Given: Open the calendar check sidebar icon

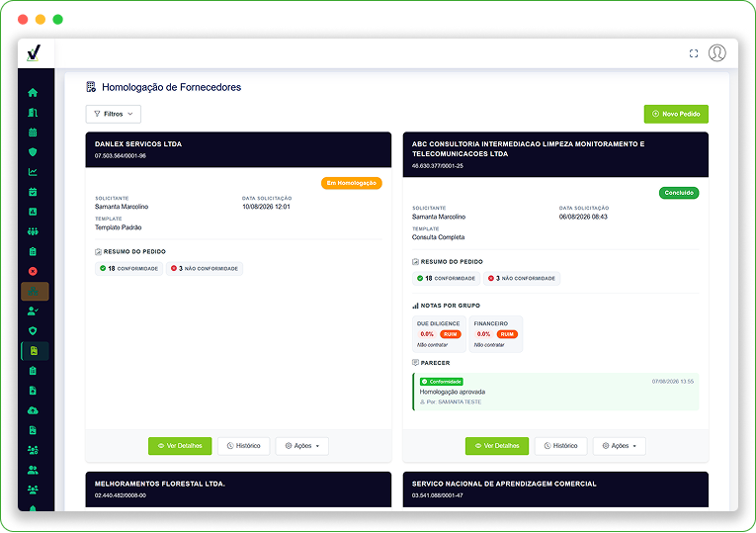Looking at the screenshot, I should click(33, 192).
